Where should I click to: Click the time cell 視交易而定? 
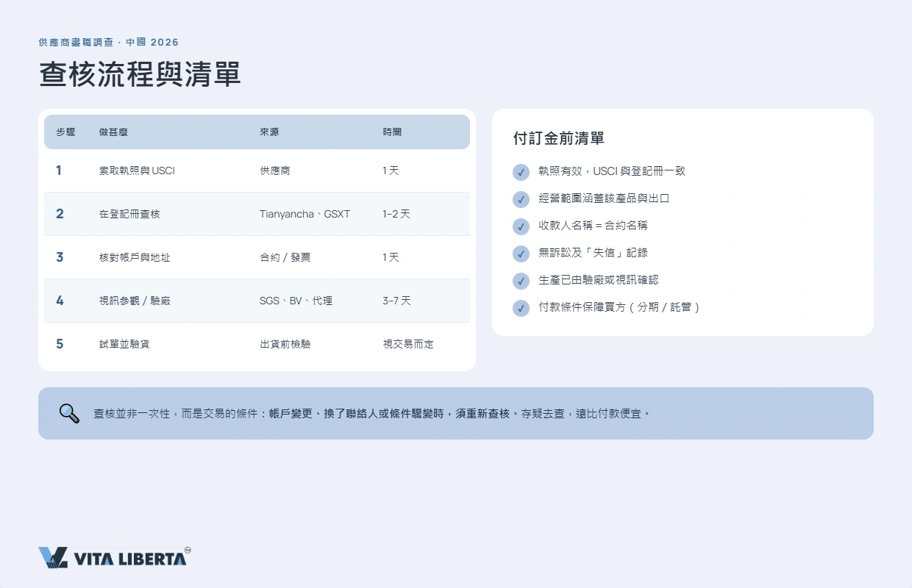tap(407, 344)
